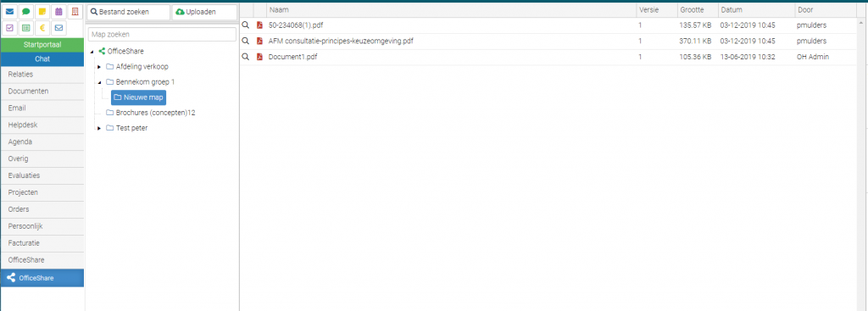Viewport: 868px width, 311px height.
Task: Collapse the Bennekom groep 1 folder arrow
Action: click(99, 82)
